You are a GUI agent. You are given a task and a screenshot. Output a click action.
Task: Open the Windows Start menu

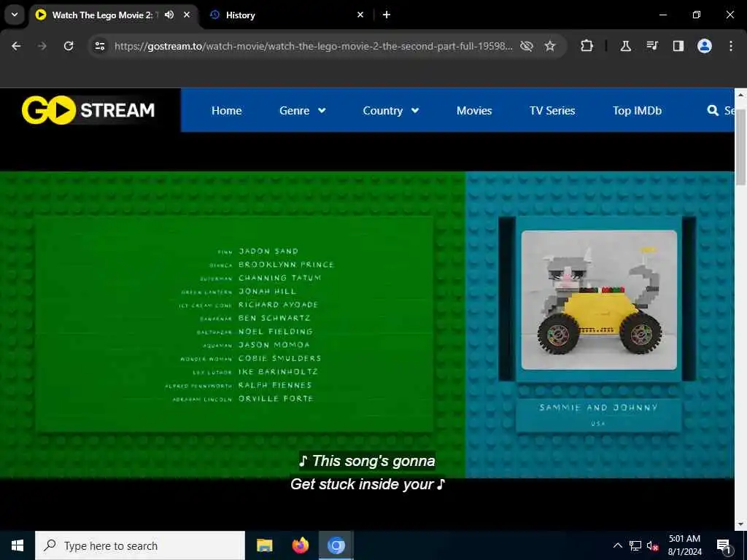click(18, 545)
